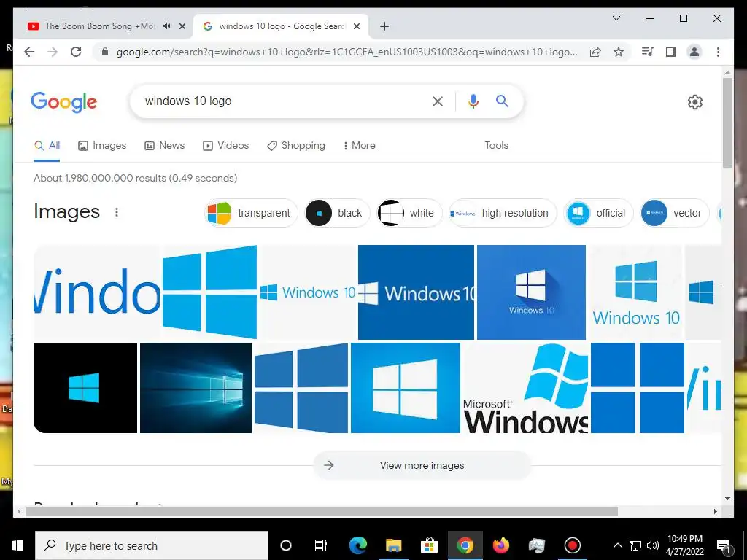Close the windows 10 logo tab
Viewport: 747px width, 560px height.
pos(356,26)
